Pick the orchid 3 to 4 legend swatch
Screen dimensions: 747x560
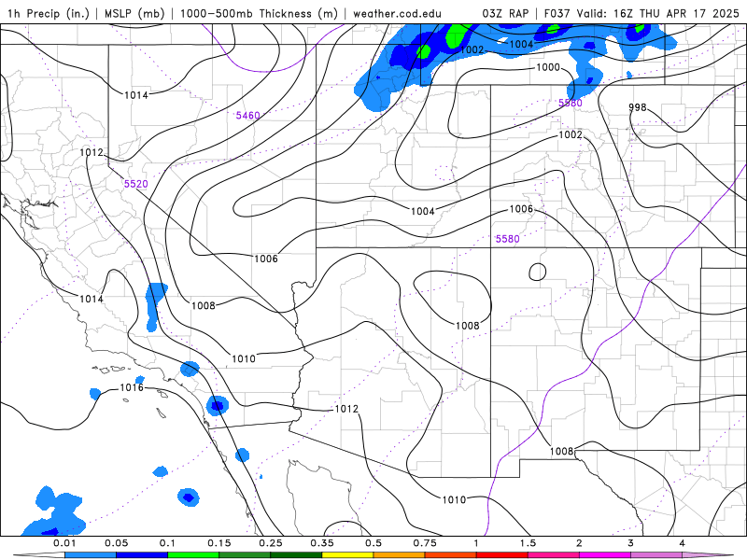click(x=656, y=555)
